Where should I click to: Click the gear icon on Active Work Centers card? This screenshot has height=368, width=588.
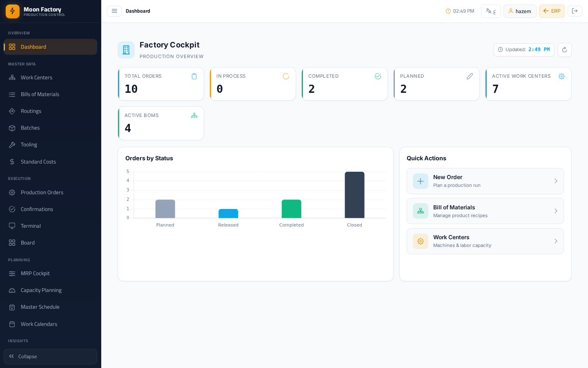point(561,76)
